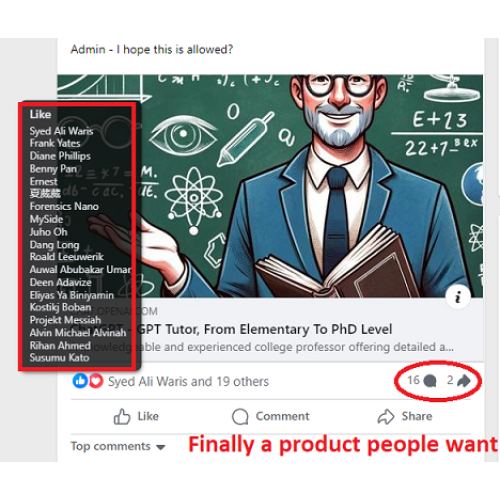Screen dimensions: 500x500
Task: Click Susumu Kato in the likers list
Action: (x=59, y=358)
